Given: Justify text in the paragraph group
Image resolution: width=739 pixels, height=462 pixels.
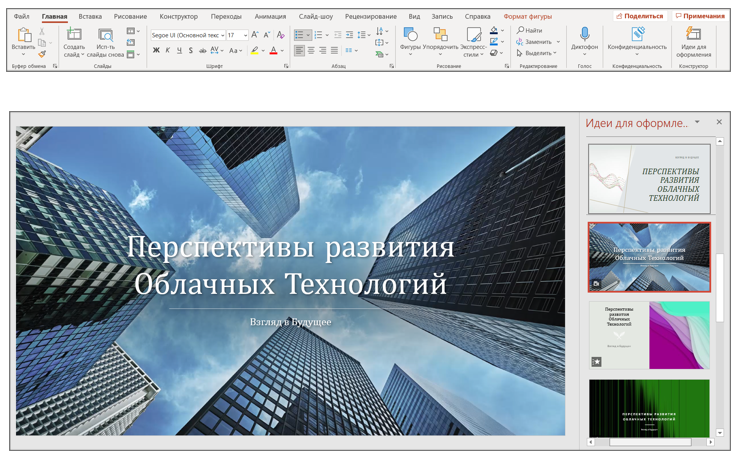Looking at the screenshot, I should 334,50.
